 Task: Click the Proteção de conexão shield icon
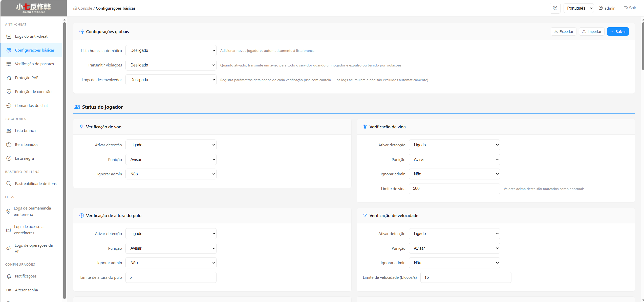click(x=9, y=91)
